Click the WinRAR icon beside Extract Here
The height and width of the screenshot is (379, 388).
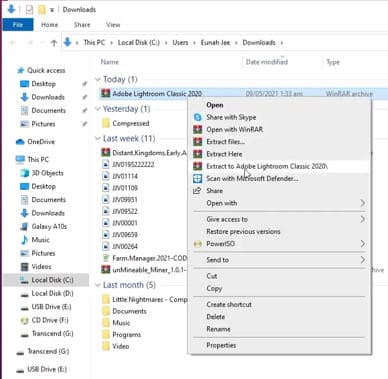click(x=198, y=154)
